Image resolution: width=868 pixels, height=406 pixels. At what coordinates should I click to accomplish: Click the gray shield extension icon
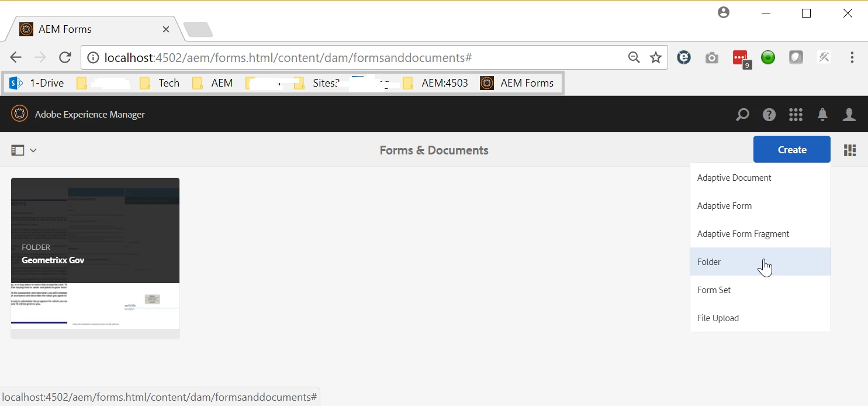796,57
